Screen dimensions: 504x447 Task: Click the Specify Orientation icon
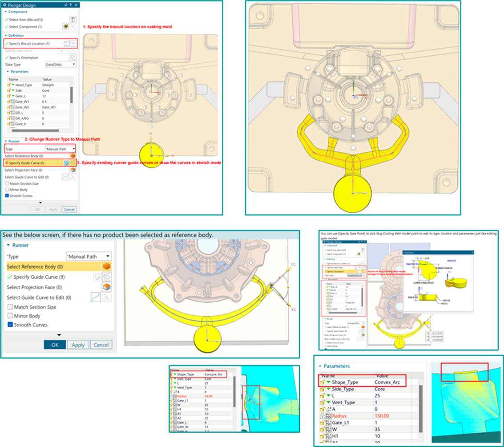click(73, 57)
